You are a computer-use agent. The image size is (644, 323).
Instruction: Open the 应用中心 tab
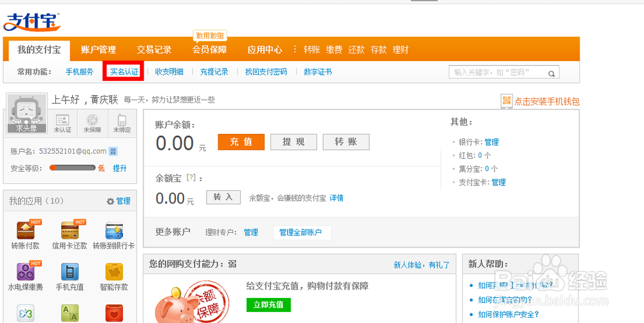[x=265, y=50]
